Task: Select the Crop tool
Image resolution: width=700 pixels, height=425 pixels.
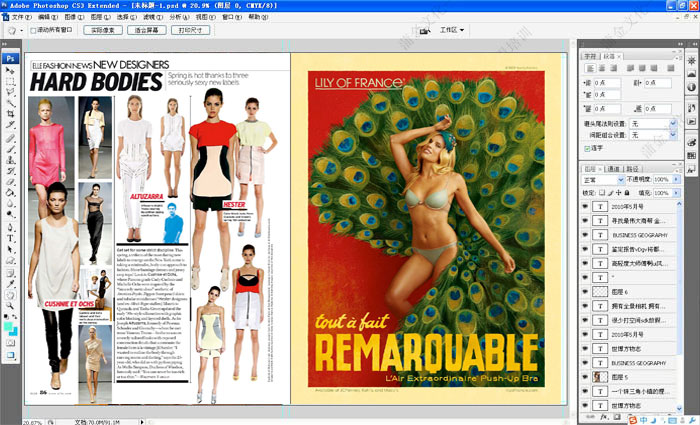Action: pos(10,114)
